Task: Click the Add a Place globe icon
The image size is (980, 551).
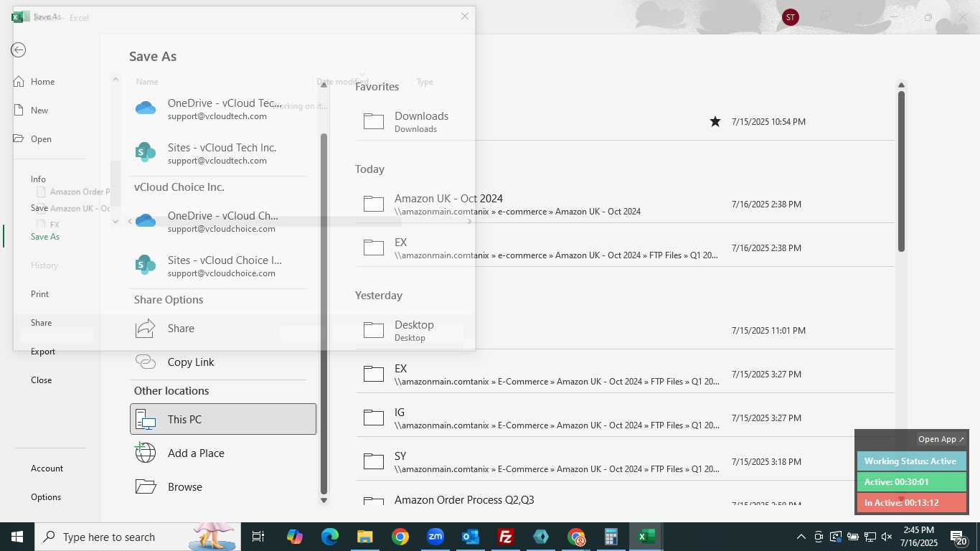Action: click(146, 453)
